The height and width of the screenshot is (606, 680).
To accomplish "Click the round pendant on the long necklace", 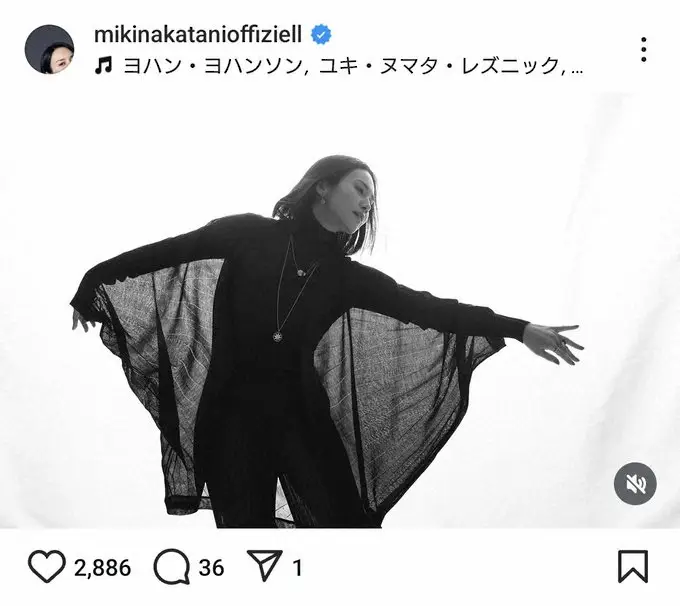I will 278,336.
